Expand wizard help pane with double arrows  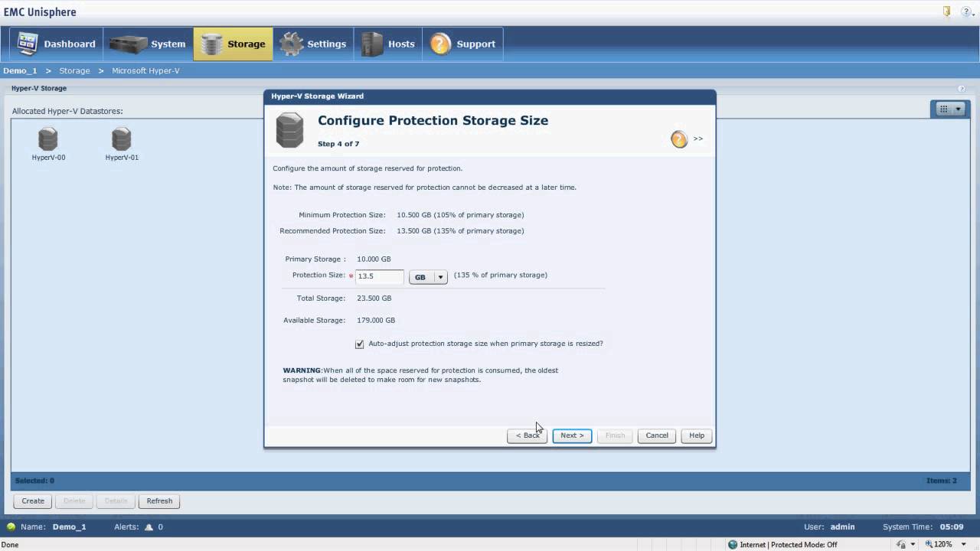click(x=698, y=139)
